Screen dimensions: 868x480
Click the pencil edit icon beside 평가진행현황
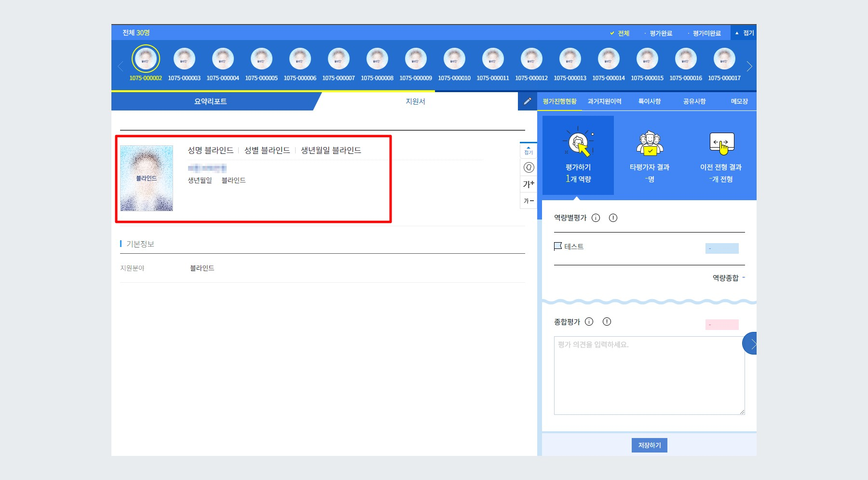(x=528, y=101)
